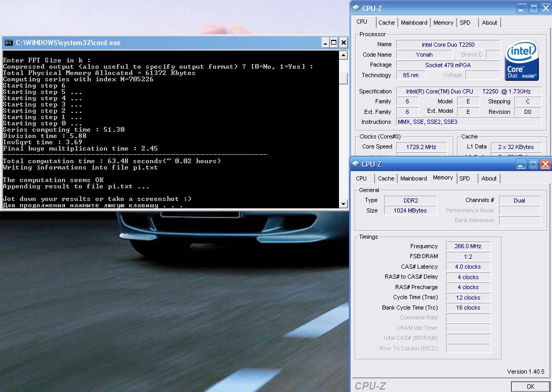Open the Mainboard tab in the top CPU-Z window
This screenshot has width=552, height=392.
pyautogui.click(x=414, y=23)
